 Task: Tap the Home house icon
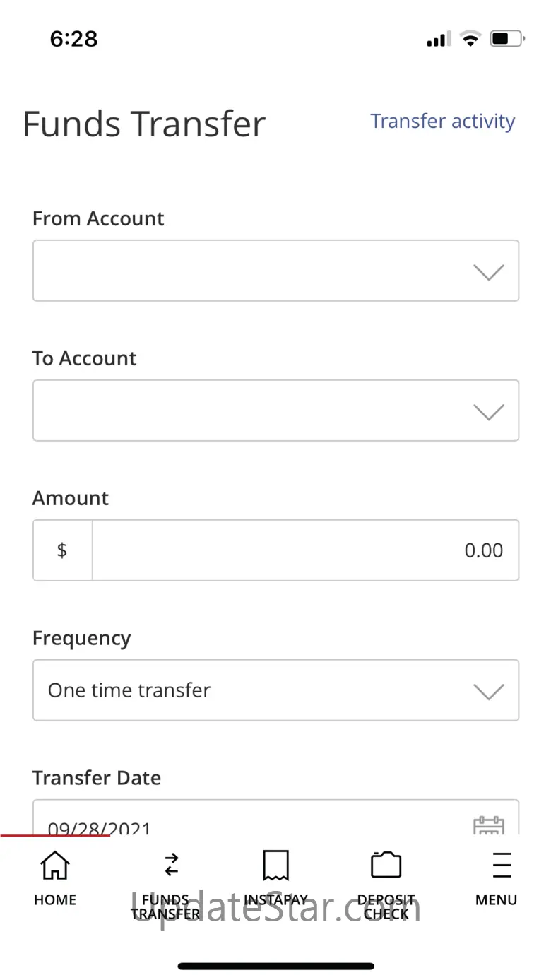tap(55, 865)
